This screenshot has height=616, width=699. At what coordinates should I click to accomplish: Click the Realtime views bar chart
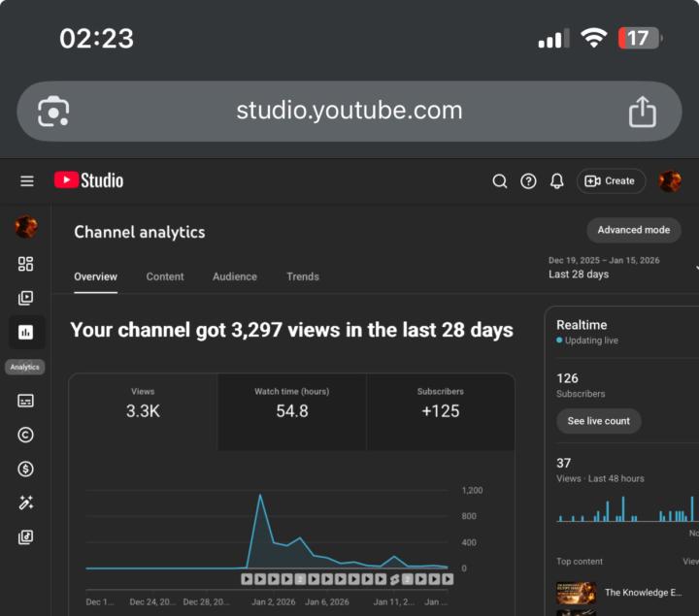[626, 508]
